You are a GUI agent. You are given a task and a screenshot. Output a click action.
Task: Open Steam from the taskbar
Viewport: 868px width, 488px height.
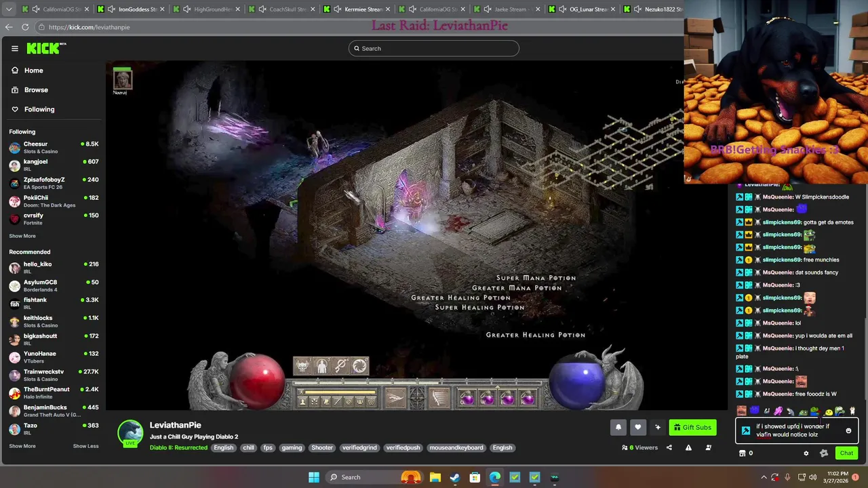[x=454, y=477]
